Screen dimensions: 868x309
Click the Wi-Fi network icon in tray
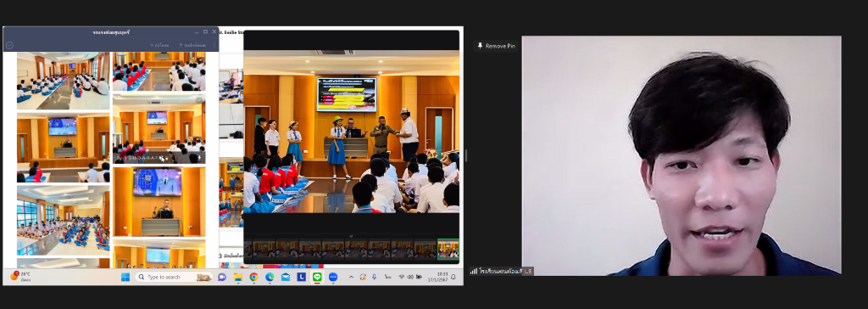401,277
